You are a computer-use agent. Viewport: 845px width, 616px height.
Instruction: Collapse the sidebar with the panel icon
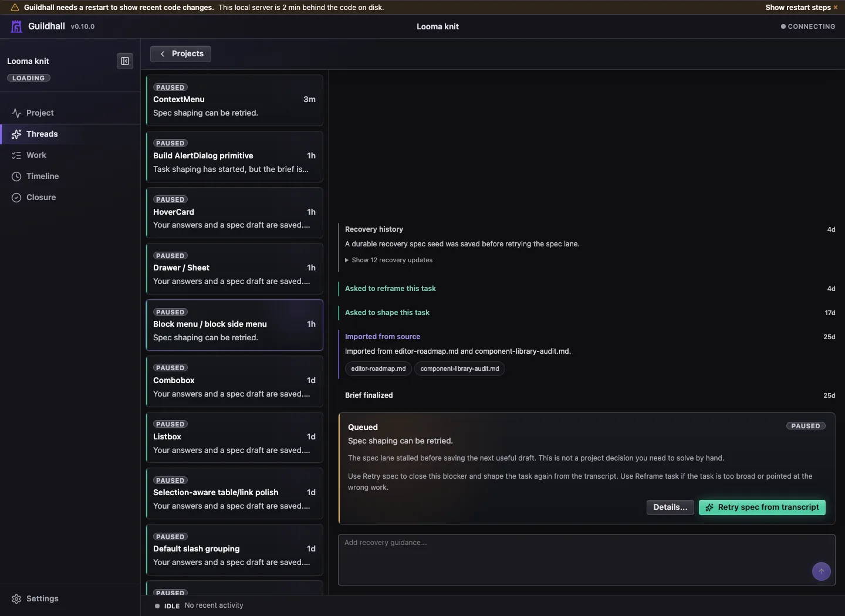pyautogui.click(x=125, y=61)
